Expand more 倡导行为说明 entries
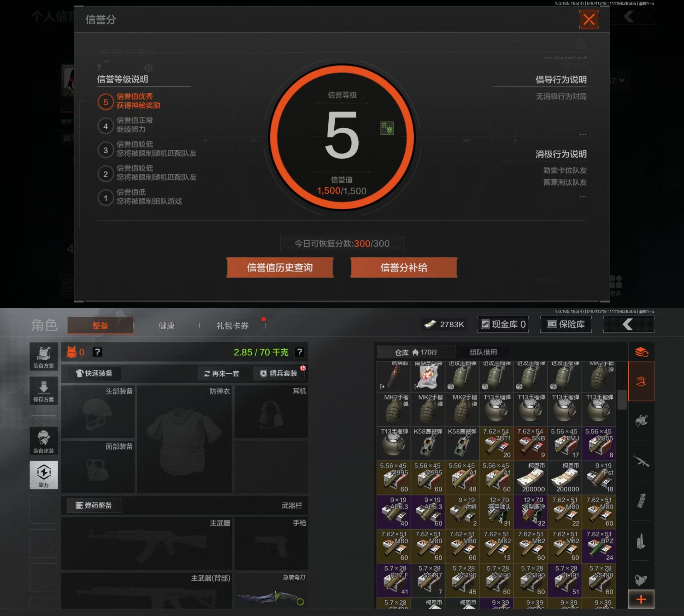 click(x=583, y=135)
